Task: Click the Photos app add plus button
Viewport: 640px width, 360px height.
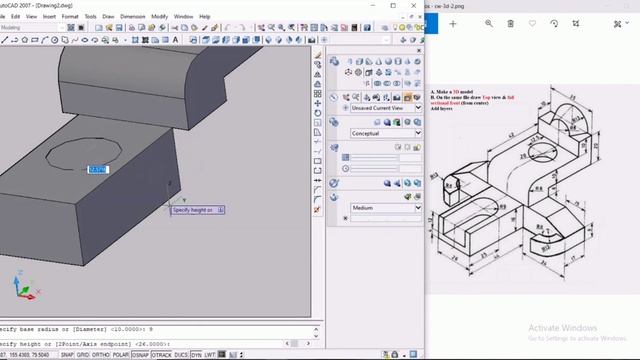Action: click(x=453, y=24)
